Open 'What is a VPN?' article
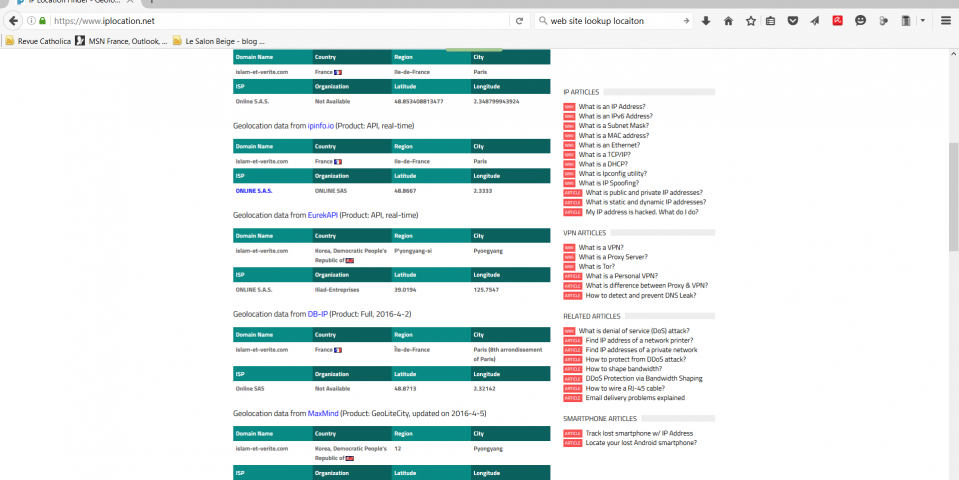 click(x=601, y=248)
